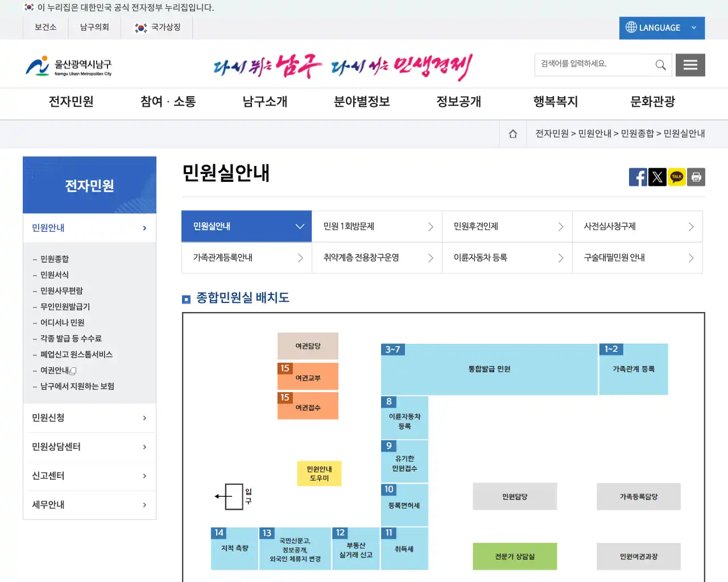Switch to 이륜자동차 등록 tab
Screen dimensions: 728x582
click(x=507, y=258)
